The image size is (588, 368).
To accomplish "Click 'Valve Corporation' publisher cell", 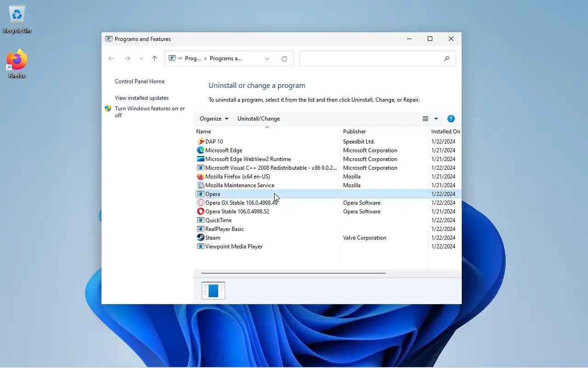I will click(365, 238).
